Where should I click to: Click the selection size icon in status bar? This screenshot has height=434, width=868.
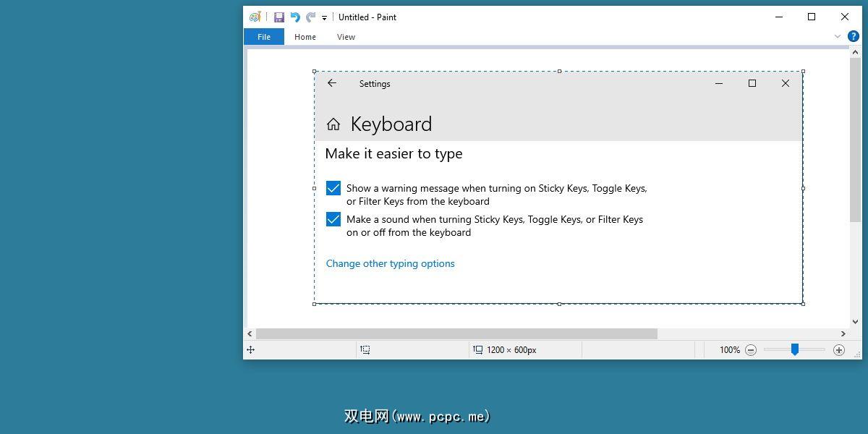(x=365, y=350)
